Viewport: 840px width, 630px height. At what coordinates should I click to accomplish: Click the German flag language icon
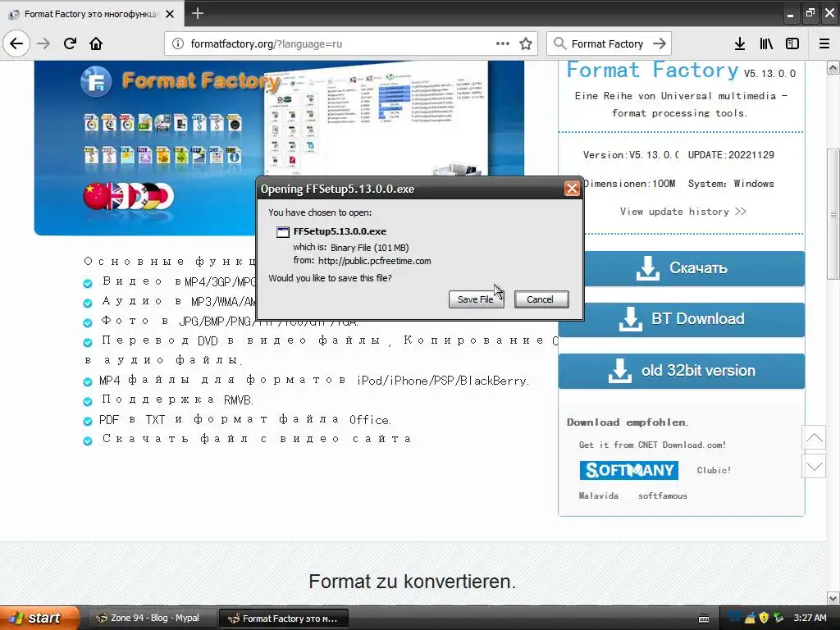[152, 196]
